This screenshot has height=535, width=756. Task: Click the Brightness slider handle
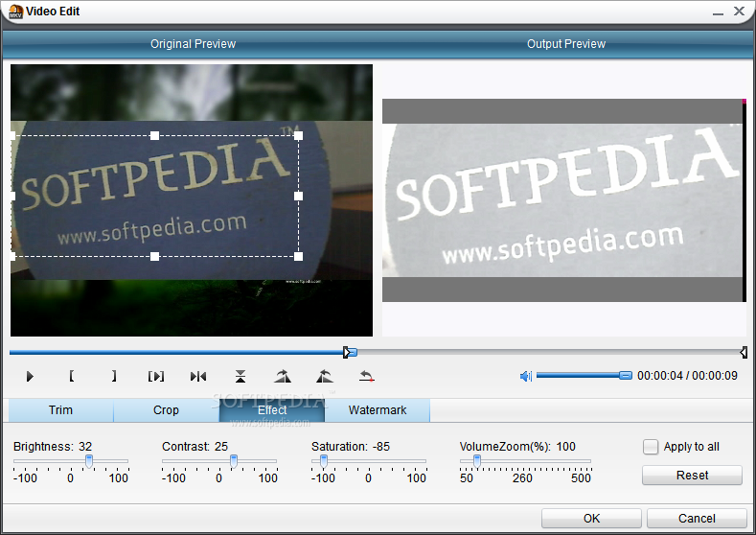[89, 461]
